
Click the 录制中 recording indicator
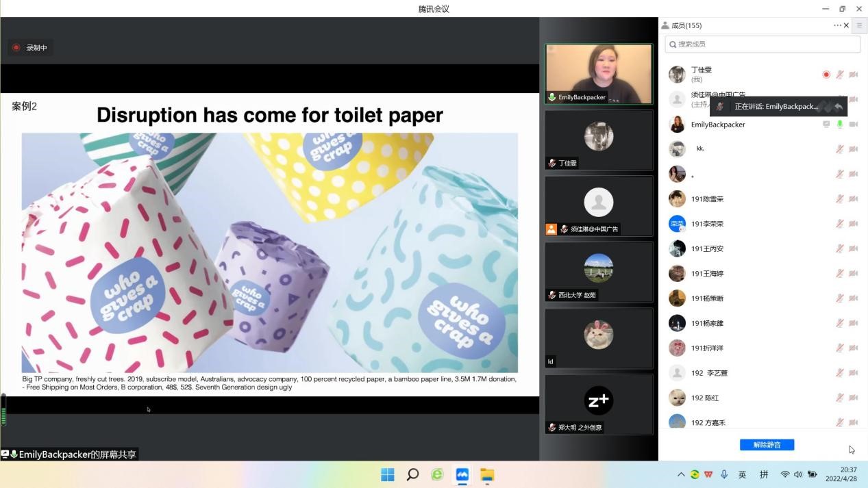pos(30,48)
